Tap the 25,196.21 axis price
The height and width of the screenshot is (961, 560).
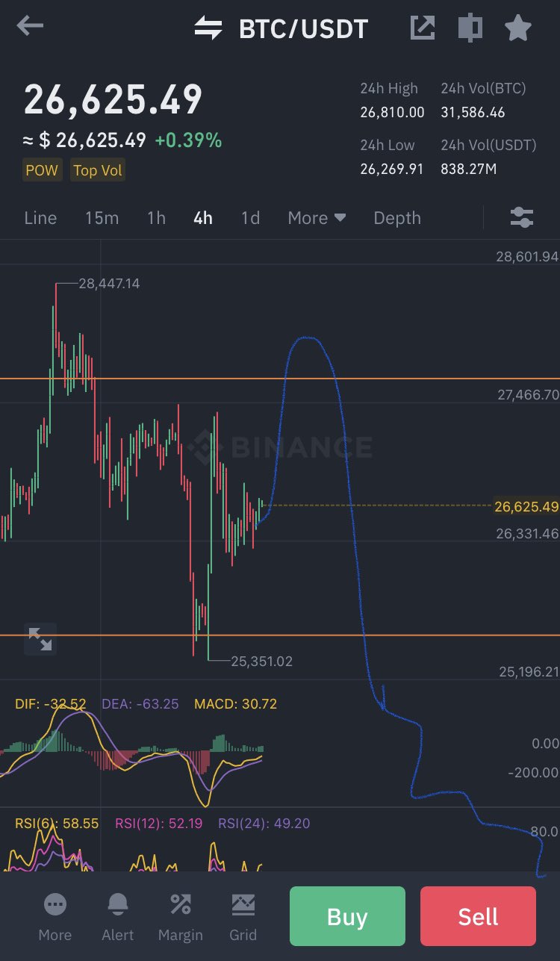click(529, 672)
